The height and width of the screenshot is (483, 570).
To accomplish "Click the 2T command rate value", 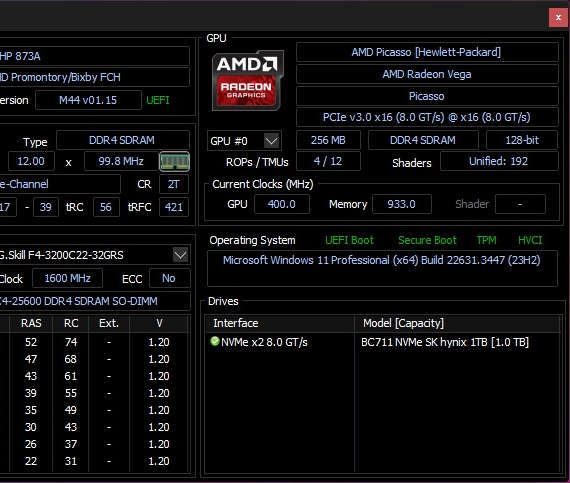I will click(x=174, y=184).
